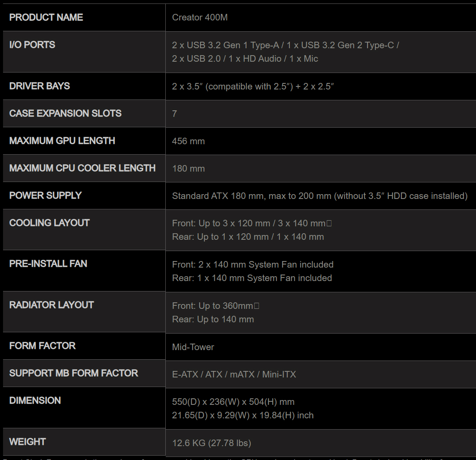Select the Creator 400M product name value
The width and height of the screenshot is (476, 460).
[200, 18]
